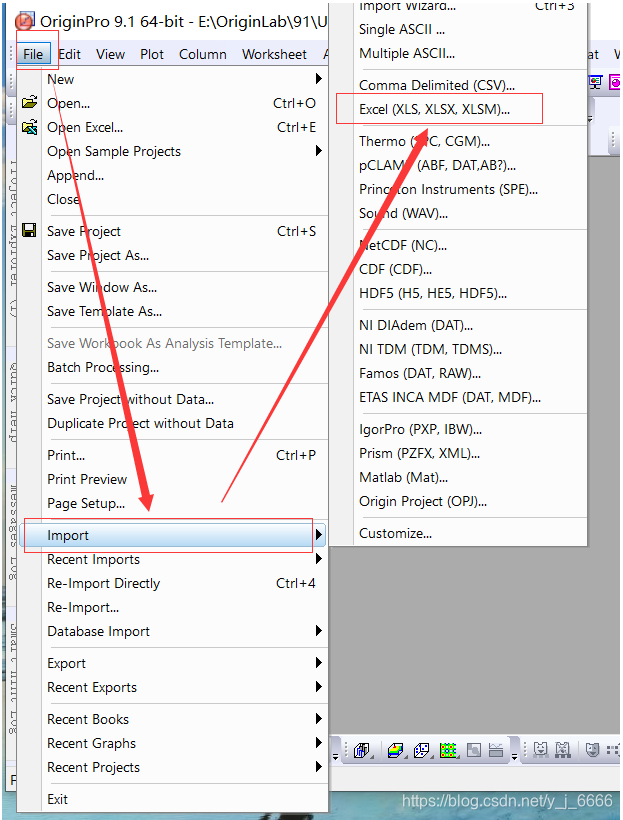Expand the Recent Graphs submenu arrow
The image size is (623, 820).
[x=319, y=743]
